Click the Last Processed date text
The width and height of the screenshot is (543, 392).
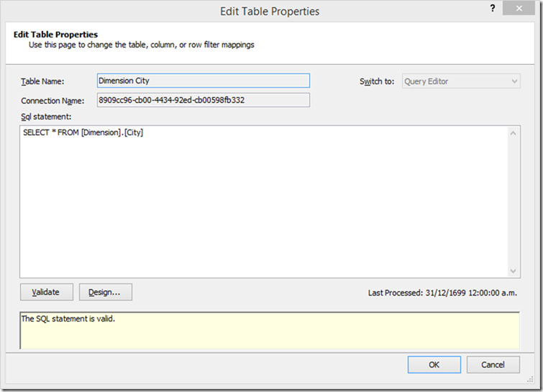[442, 293]
